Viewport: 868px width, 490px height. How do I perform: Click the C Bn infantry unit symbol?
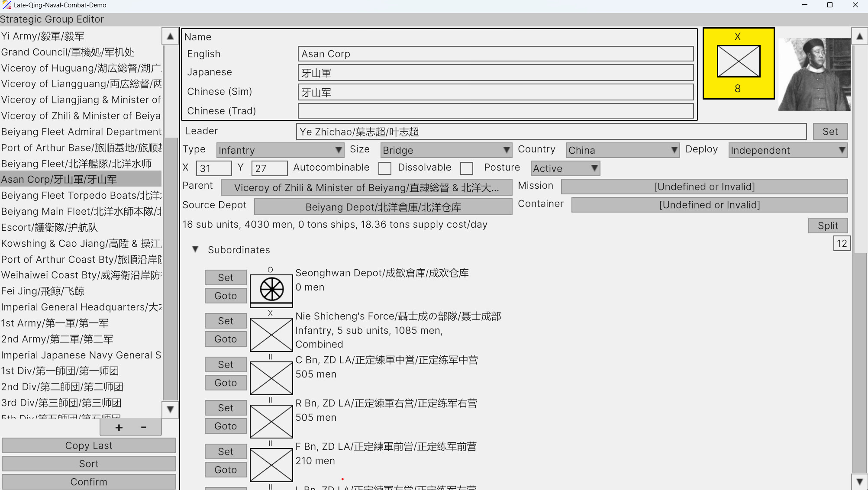coord(271,377)
